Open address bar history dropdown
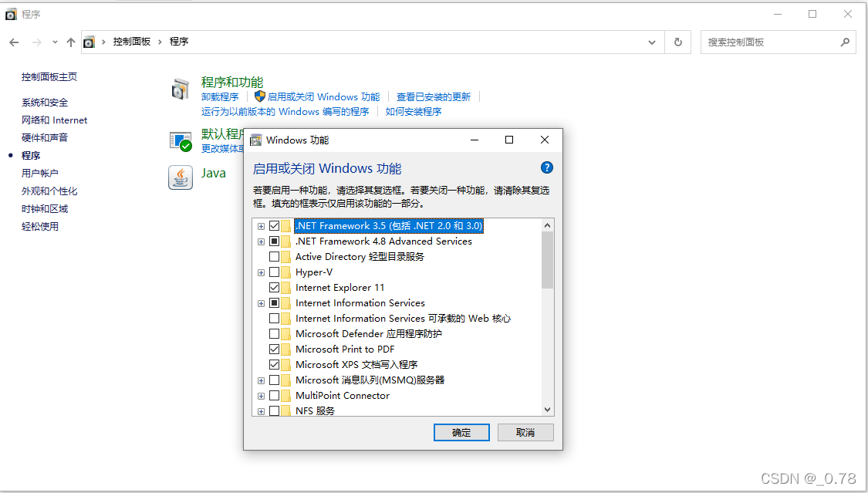Image resolution: width=868 pixels, height=493 pixels. point(651,42)
